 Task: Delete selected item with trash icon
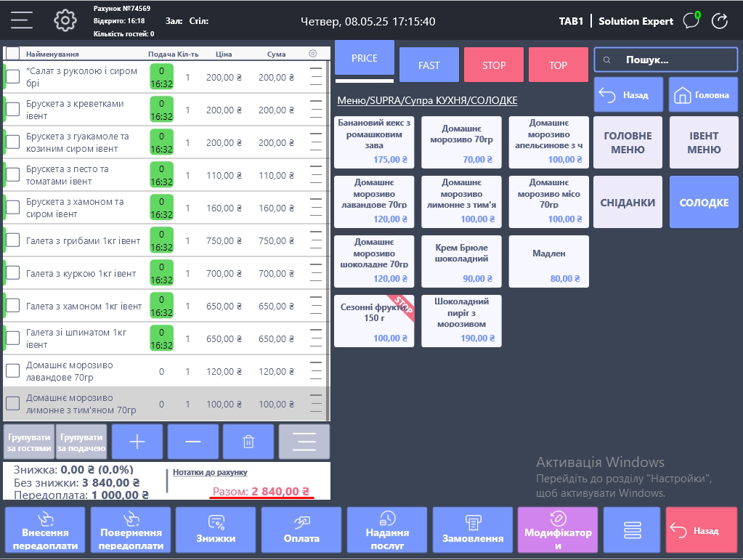[x=248, y=442]
